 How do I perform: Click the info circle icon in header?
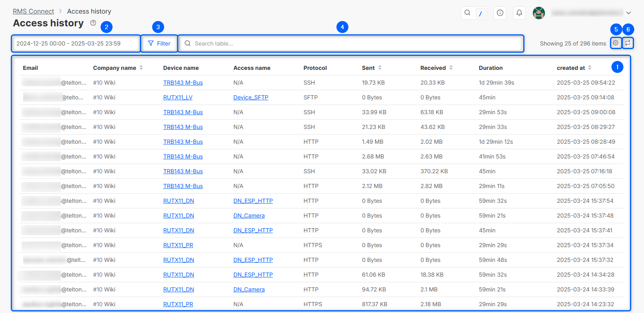[x=500, y=13]
